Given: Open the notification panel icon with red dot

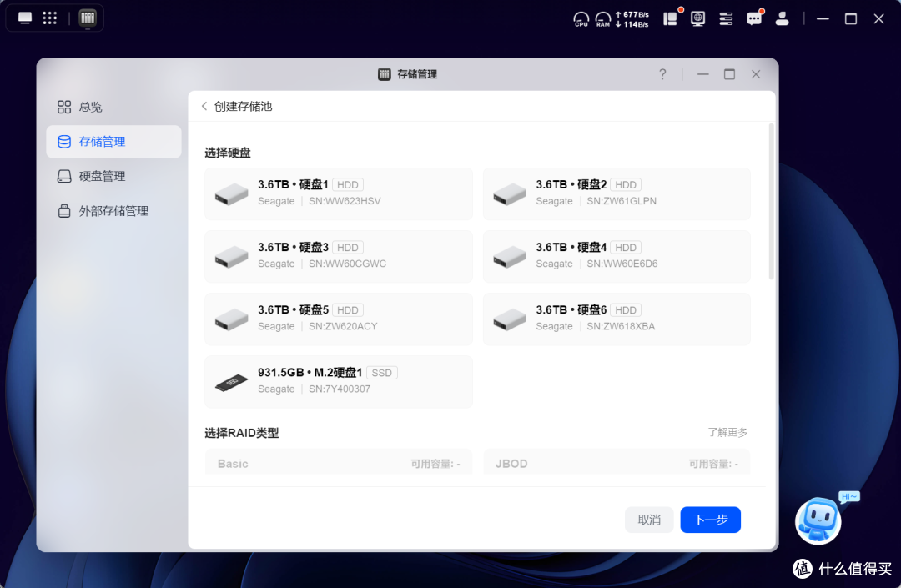Looking at the screenshot, I should tap(671, 18).
